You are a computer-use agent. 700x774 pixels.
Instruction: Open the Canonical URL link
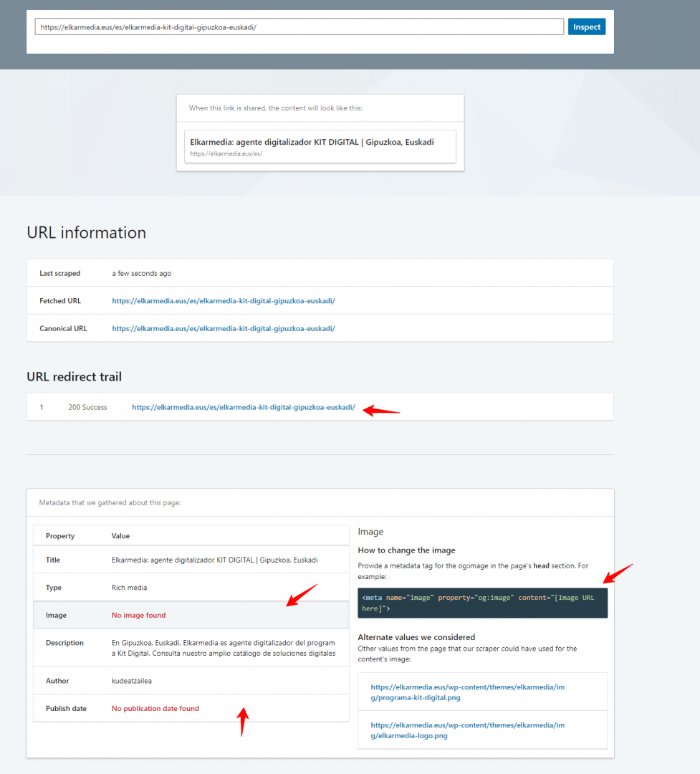224,328
